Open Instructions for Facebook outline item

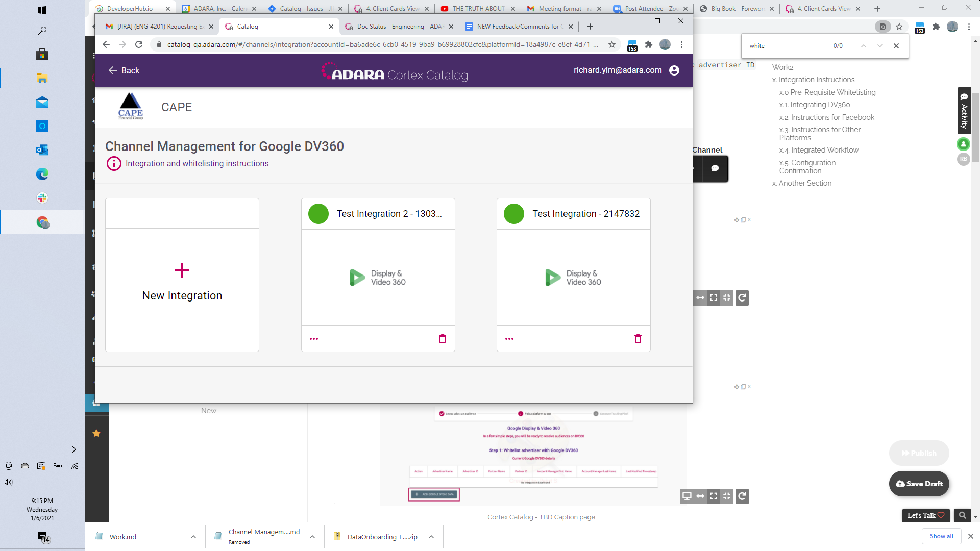826,117
